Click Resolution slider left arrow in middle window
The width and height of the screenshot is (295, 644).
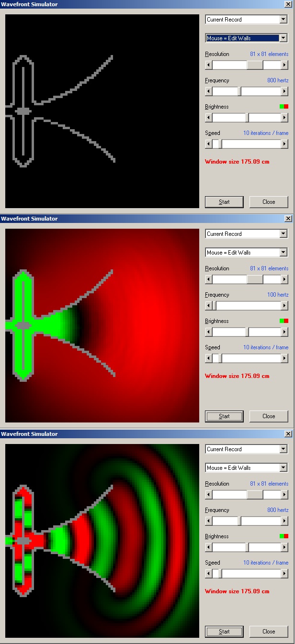pyautogui.click(x=209, y=279)
